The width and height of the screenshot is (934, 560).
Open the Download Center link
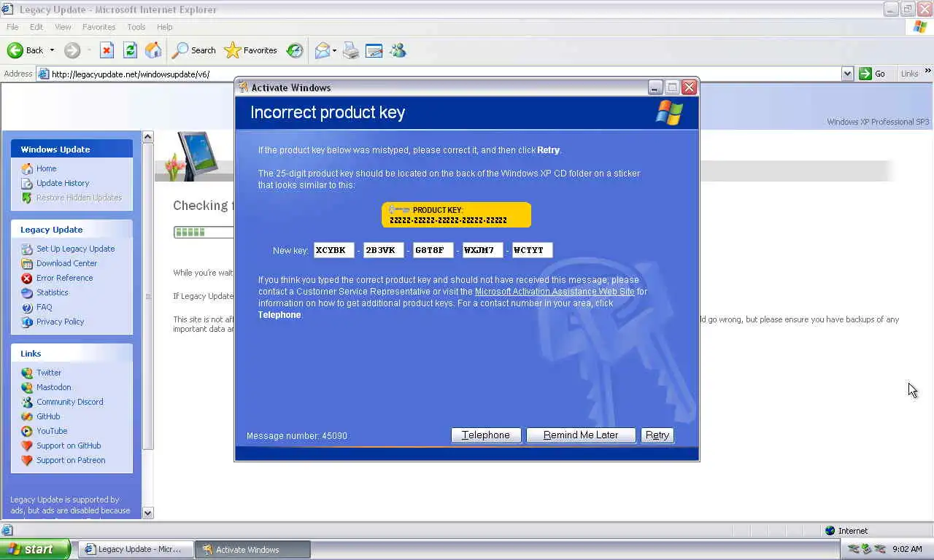pyautogui.click(x=66, y=263)
